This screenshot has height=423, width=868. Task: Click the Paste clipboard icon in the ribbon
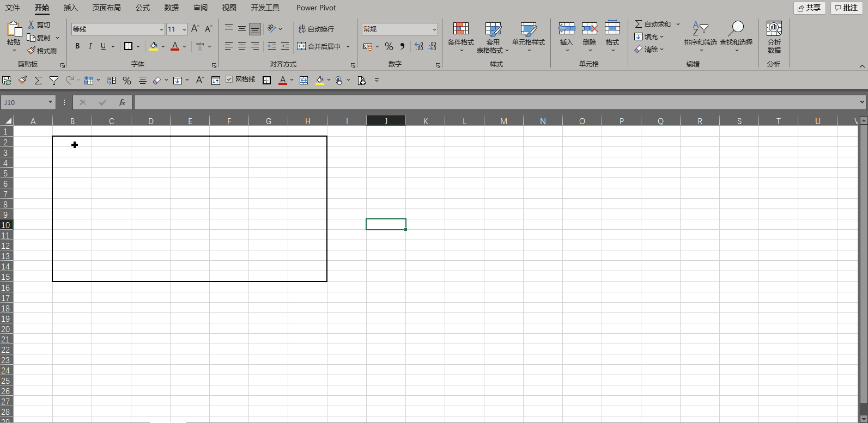click(x=14, y=29)
